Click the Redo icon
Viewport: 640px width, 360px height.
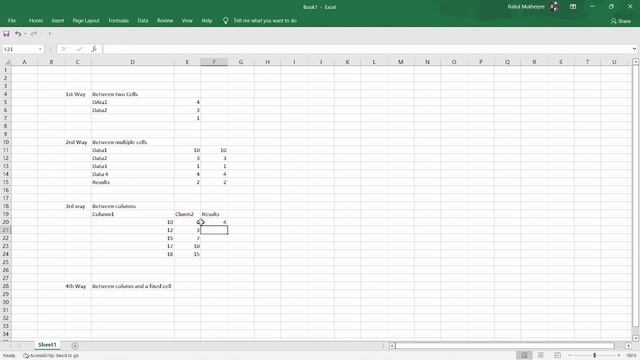(x=34, y=34)
